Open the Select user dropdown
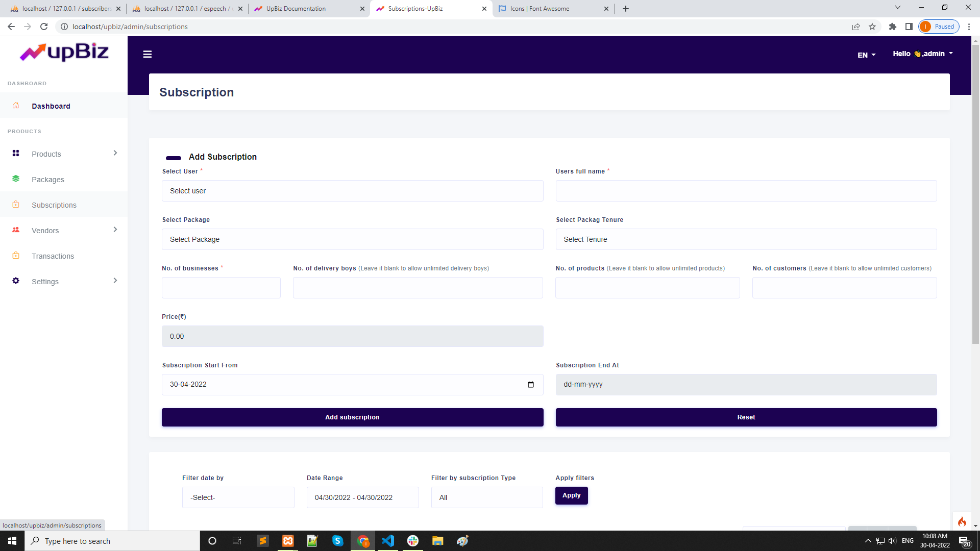980x551 pixels. (352, 191)
